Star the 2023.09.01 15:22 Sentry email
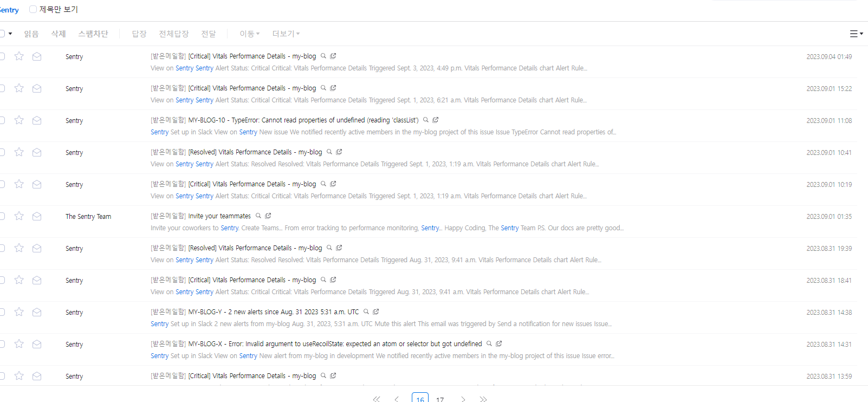This screenshot has height=402, width=868. pos(19,88)
